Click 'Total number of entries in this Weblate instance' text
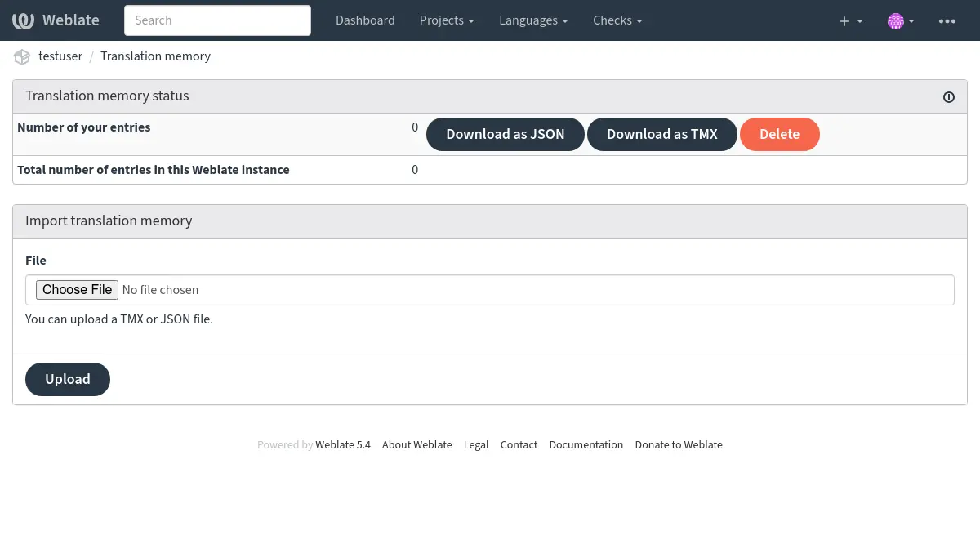The width and height of the screenshot is (980, 544). pyautogui.click(x=154, y=170)
